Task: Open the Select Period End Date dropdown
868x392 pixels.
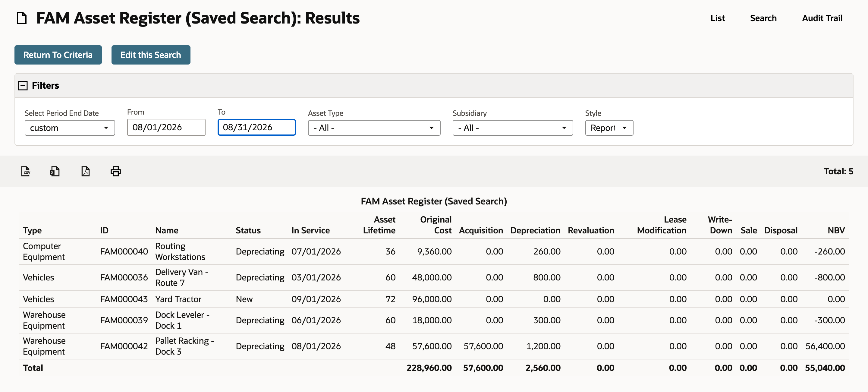Action: [x=70, y=128]
